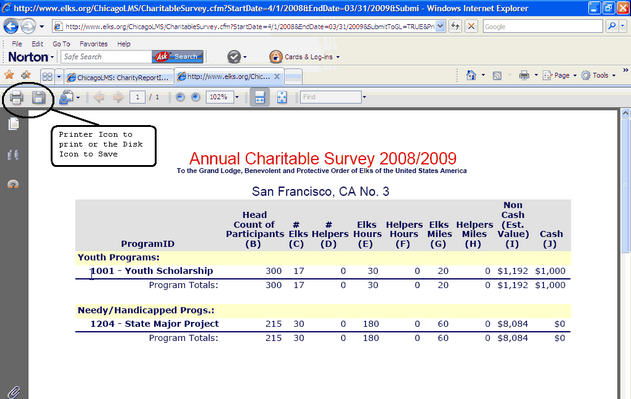Viewport: 631px width, 399px height.
Task: Open the Help menu
Action: pos(124,44)
